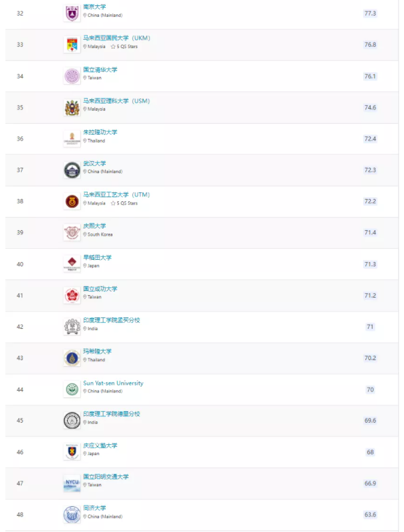This screenshot has height=532, width=404.
Task: Open the 印度理工学院孟买分校 link
Action: [112, 320]
